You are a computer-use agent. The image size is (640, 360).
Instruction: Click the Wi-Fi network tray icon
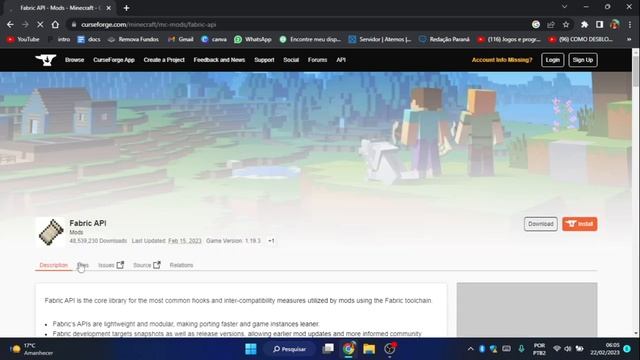point(557,349)
